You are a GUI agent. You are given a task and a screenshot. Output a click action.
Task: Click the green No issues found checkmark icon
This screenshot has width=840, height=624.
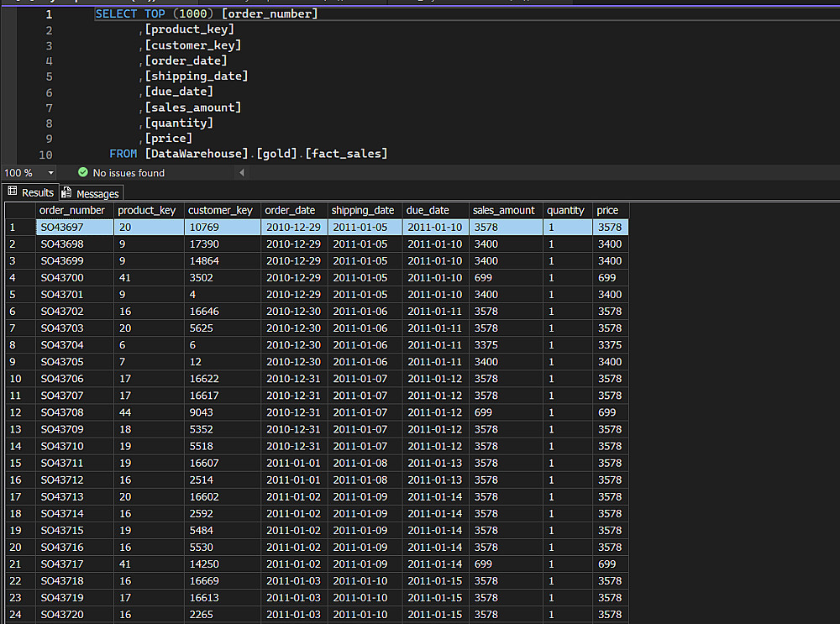tap(82, 172)
